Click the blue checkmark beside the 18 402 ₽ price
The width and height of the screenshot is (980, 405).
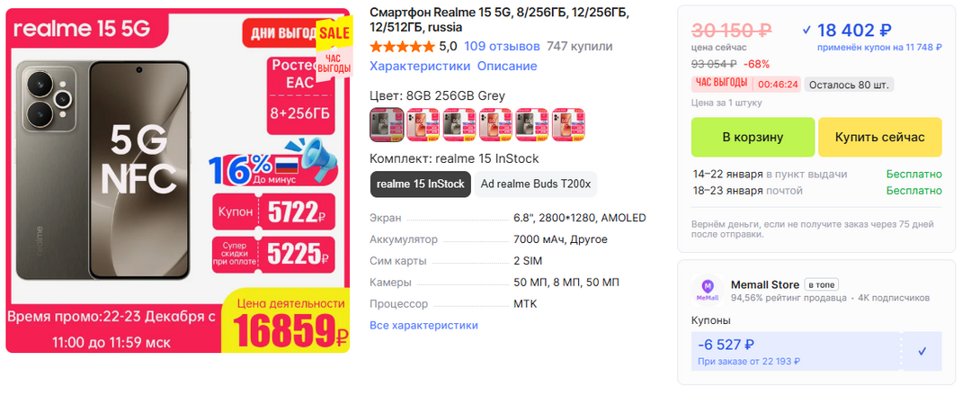(806, 29)
